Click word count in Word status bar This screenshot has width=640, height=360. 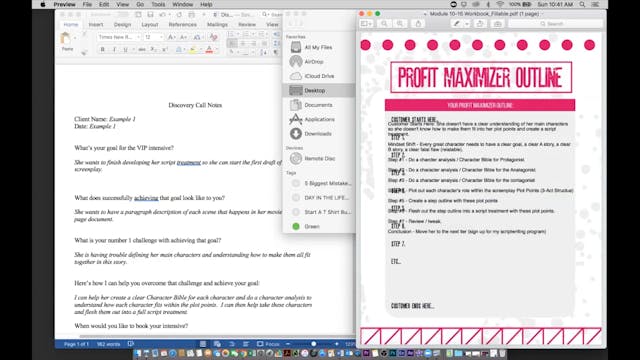click(x=108, y=344)
